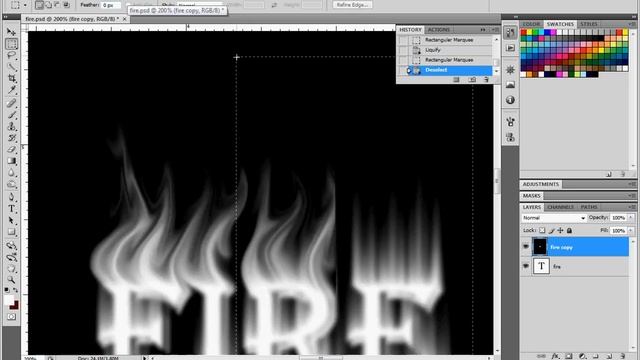Close the fire.psd document tab
Screen dimensions: 640x360
tap(124, 19)
